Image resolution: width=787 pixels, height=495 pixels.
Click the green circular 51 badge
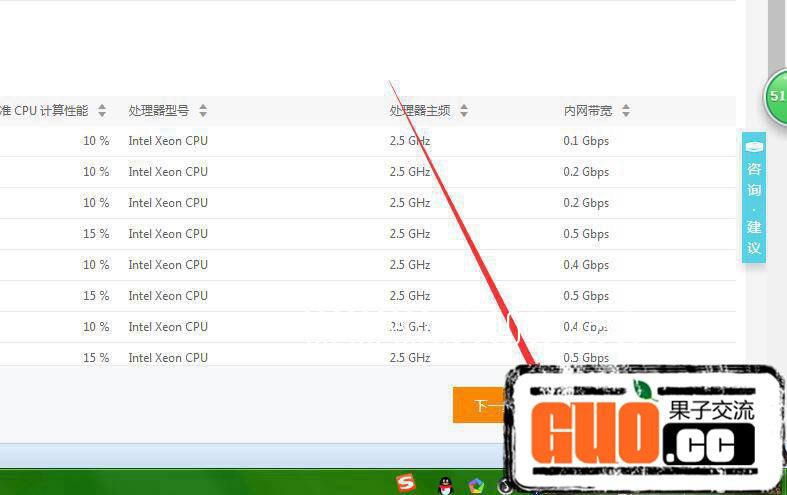[777, 97]
